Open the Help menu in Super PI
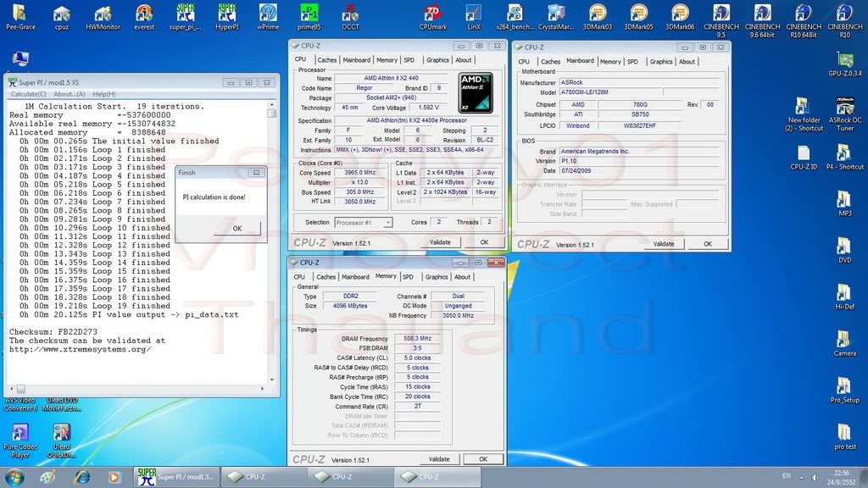This screenshot has width=868, height=488. pos(104,94)
